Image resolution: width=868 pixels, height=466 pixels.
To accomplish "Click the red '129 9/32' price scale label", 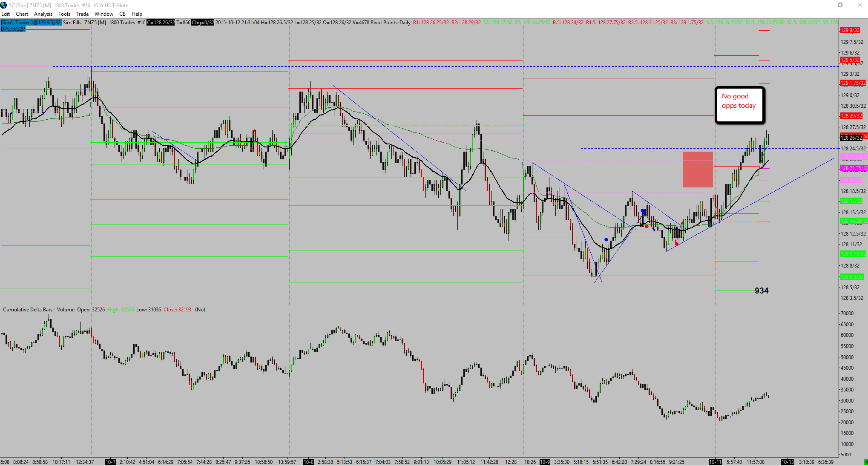I will (850, 30).
